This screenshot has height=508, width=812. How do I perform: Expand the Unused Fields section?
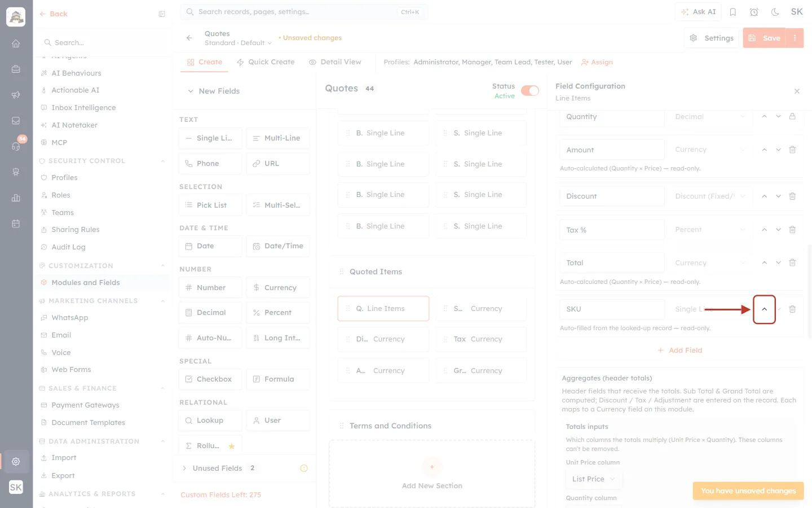point(184,468)
